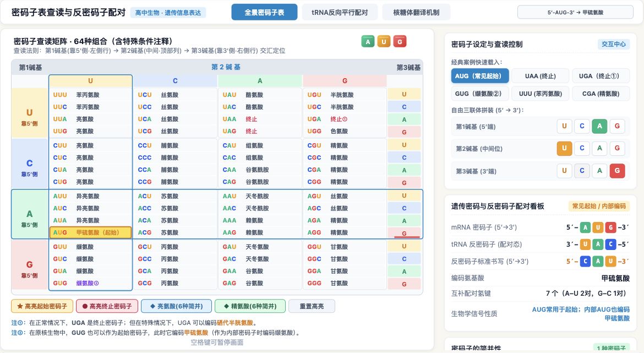The width and height of the screenshot is (644, 353).
Task: Click CAU 组氨酸 codon cell
Action: coord(260,145)
